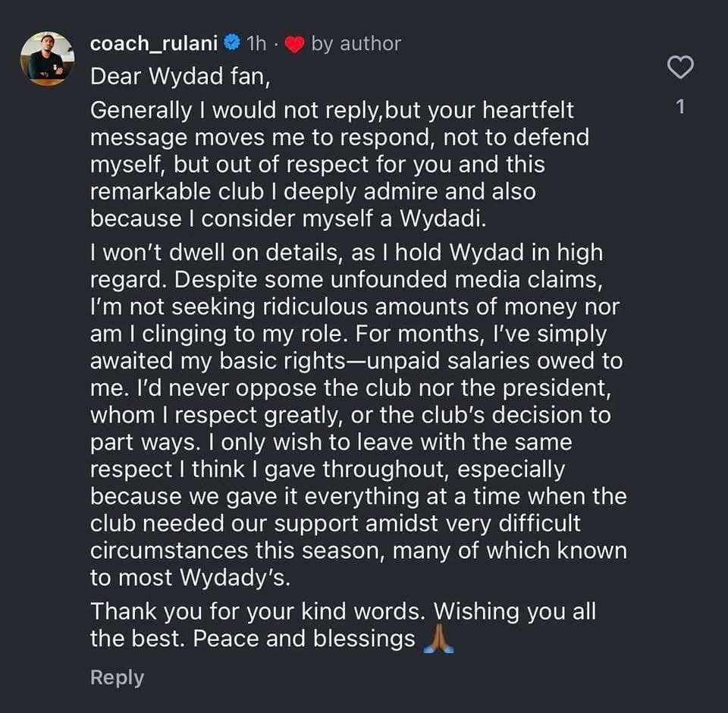Click the folded hands prayer emoji
The width and height of the screenshot is (728, 713).
[x=438, y=639]
